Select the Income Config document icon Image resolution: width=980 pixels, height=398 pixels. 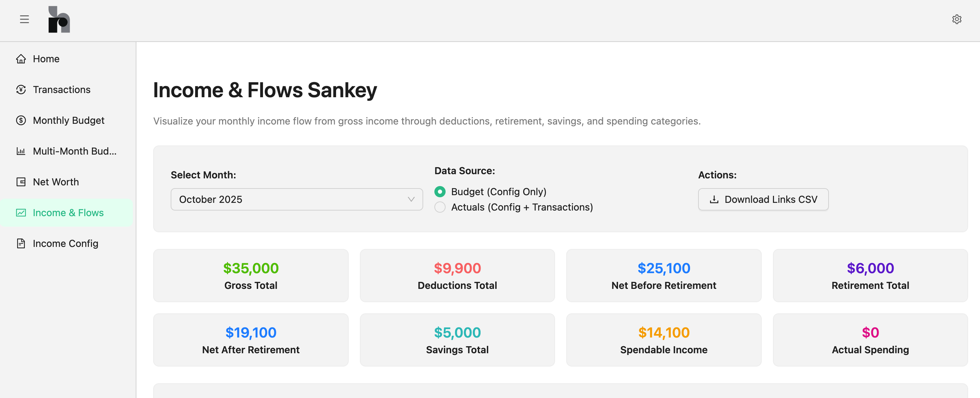click(x=21, y=243)
